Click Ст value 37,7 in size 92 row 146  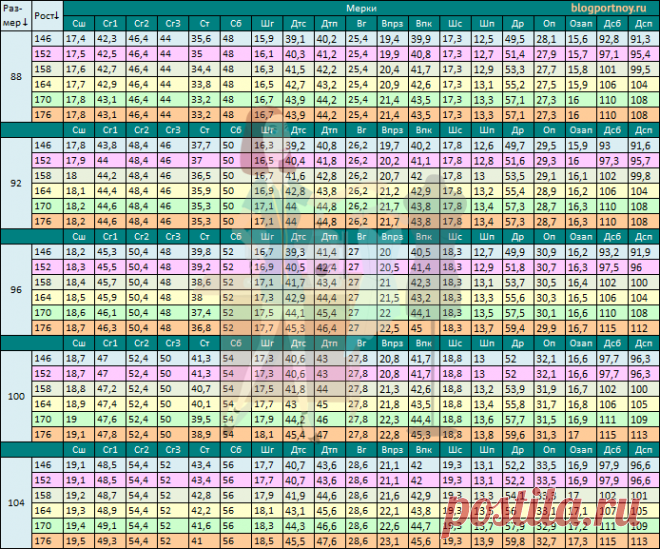point(204,145)
